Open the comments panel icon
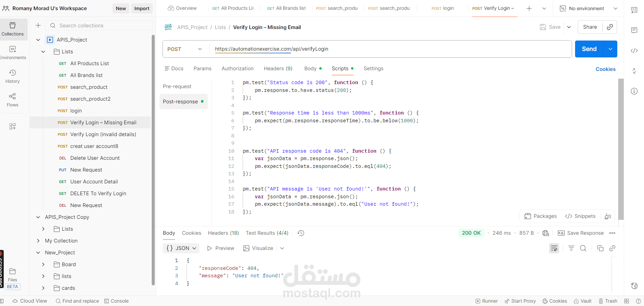This screenshot has height=306, width=644. [x=634, y=30]
